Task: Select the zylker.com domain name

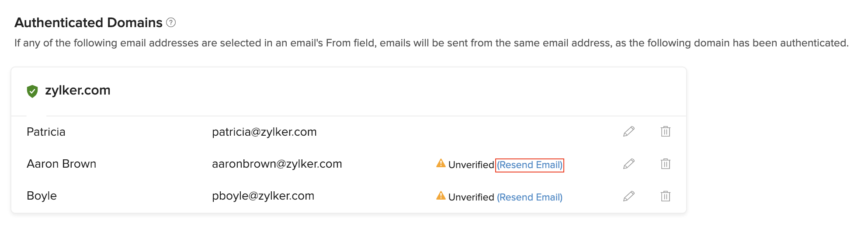Action: 78,90
